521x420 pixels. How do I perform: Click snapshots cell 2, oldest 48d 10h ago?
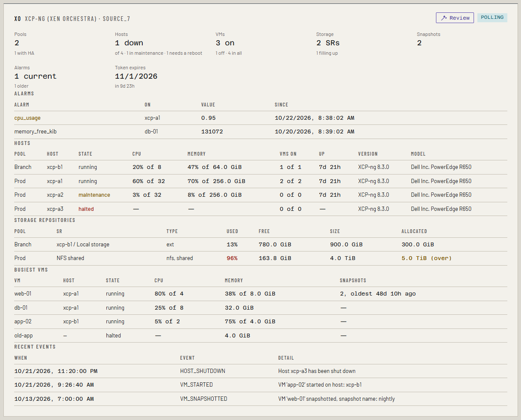coord(378,294)
